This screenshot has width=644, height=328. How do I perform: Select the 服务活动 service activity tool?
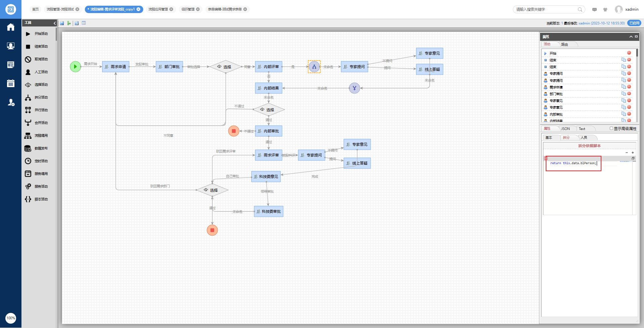point(37,187)
